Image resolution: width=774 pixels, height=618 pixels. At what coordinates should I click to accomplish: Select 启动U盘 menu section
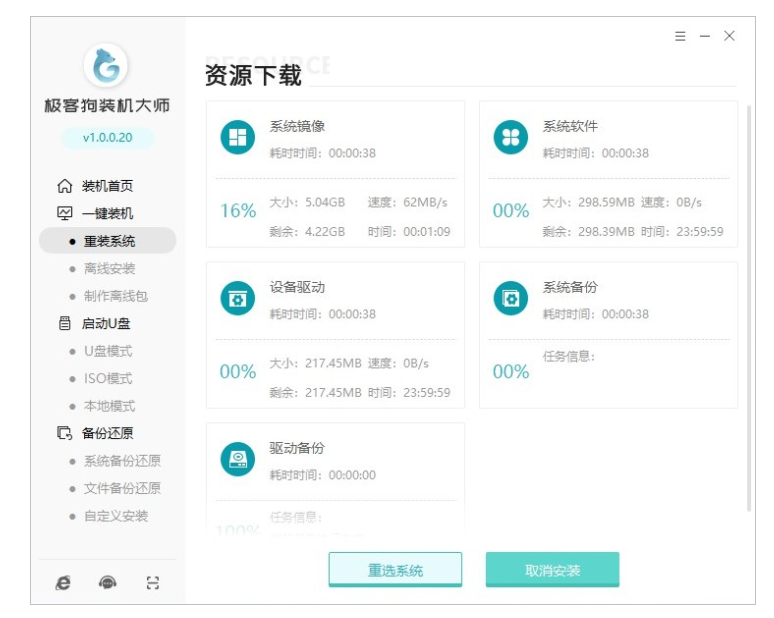pyautogui.click(x=106, y=323)
